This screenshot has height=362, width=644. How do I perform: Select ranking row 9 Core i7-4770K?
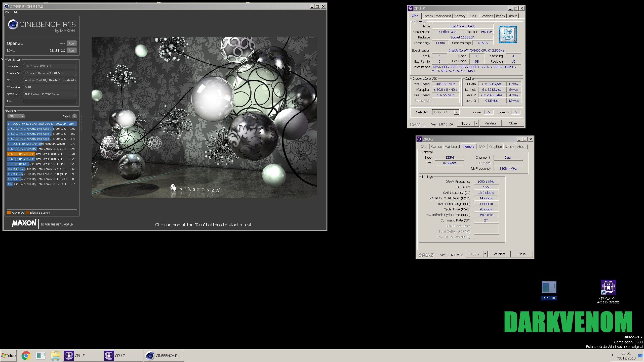pyautogui.click(x=42, y=164)
